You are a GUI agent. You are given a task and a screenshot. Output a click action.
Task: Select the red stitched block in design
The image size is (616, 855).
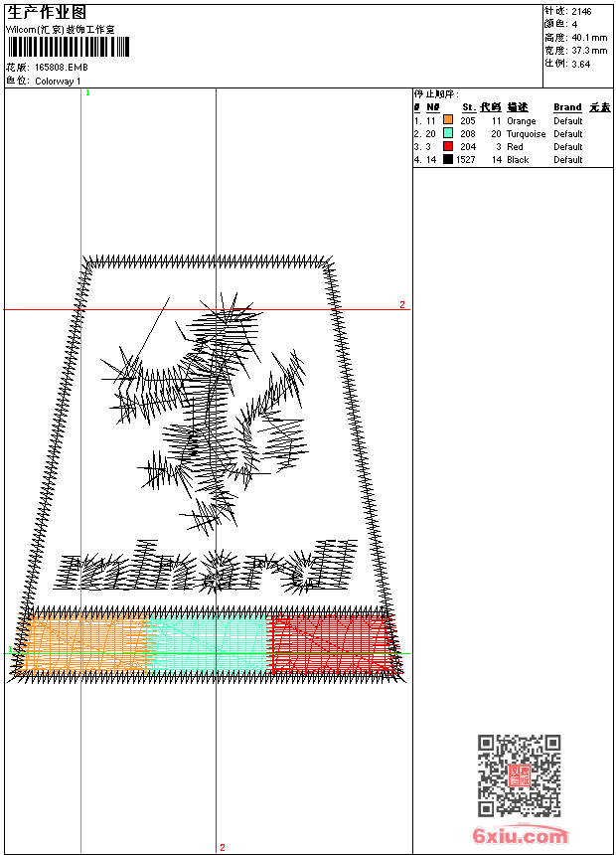(334, 644)
